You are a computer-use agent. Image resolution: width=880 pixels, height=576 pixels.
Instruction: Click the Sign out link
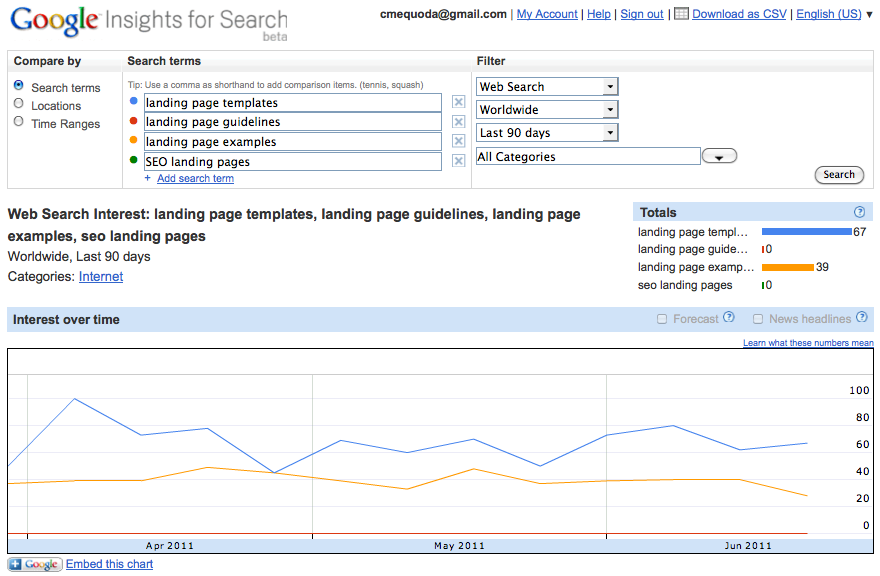pyautogui.click(x=642, y=14)
